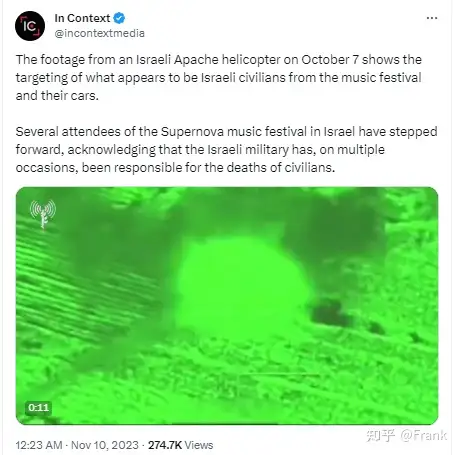Click the first paragraph of tweet text
Image resolution: width=459 pixels, height=455 pixels.
[219, 78]
